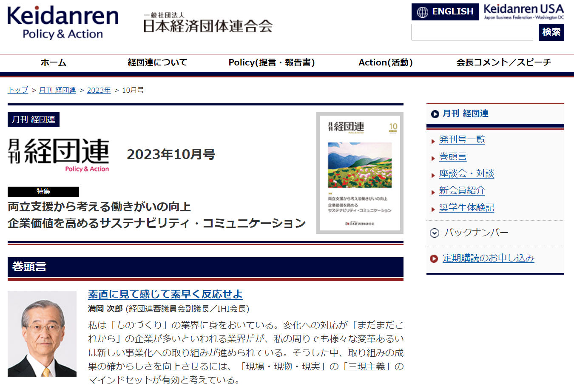Open the 定期購読のお申し込み link
Viewport: 574px width, 392px height.
pyautogui.click(x=488, y=258)
